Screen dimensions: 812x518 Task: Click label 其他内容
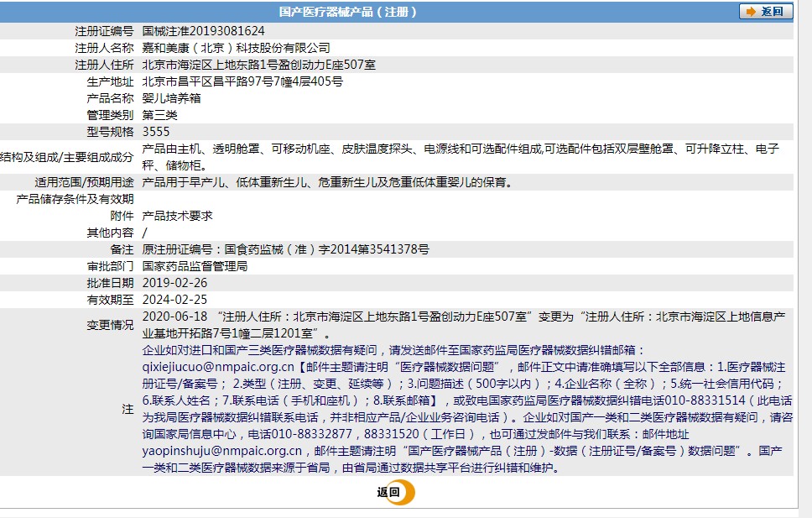(x=110, y=233)
